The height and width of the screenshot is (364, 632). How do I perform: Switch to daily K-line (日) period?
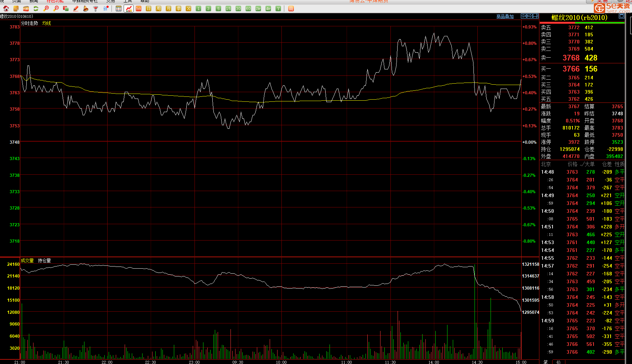(149, 9)
